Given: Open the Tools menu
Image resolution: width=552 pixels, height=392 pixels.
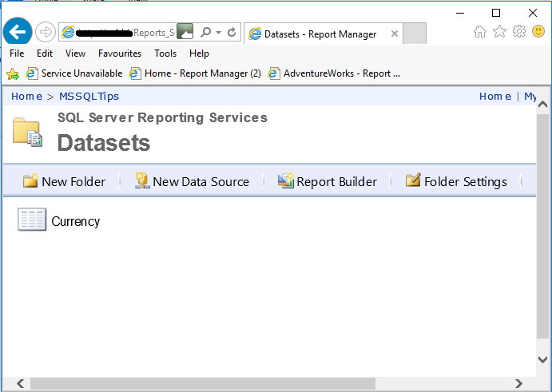Looking at the screenshot, I should pos(165,53).
